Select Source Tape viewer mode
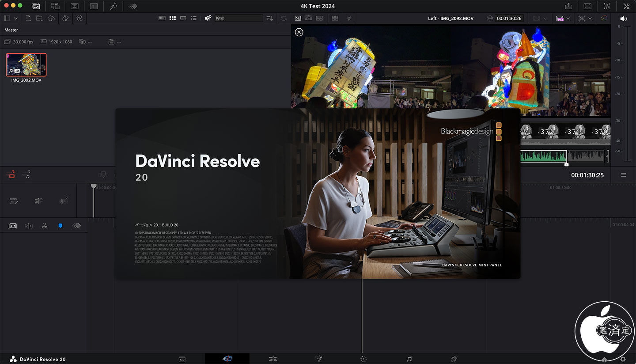 pos(308,18)
